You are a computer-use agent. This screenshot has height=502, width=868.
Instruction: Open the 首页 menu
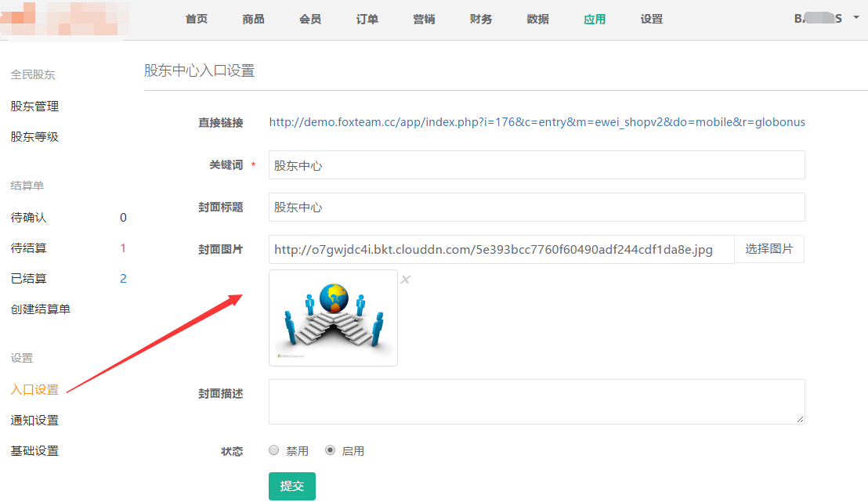tap(197, 20)
